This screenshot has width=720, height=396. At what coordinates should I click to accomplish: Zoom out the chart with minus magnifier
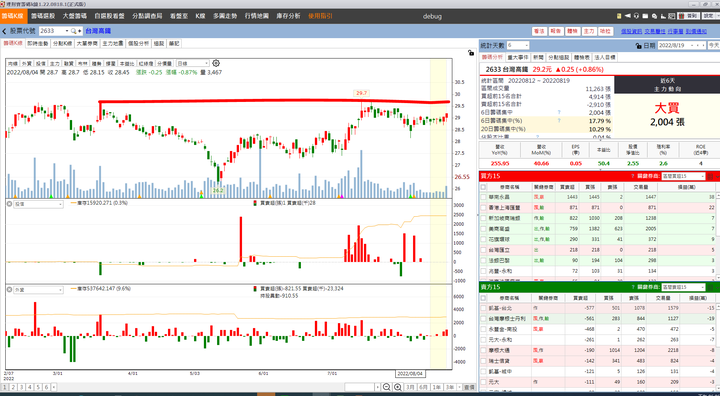tap(387, 387)
